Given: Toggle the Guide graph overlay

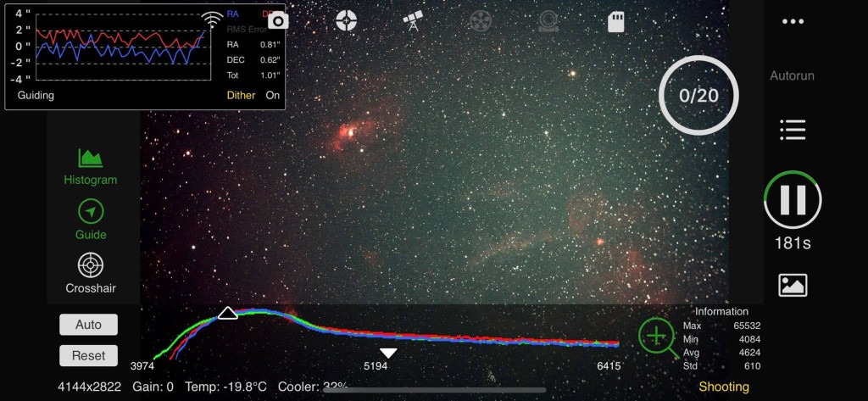Looking at the screenshot, I should pos(91,220).
